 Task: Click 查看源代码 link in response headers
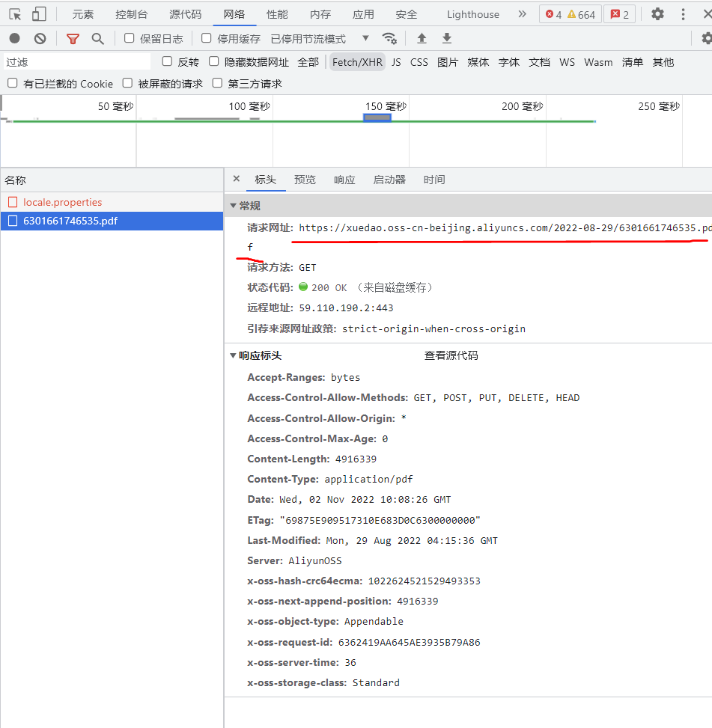click(451, 355)
